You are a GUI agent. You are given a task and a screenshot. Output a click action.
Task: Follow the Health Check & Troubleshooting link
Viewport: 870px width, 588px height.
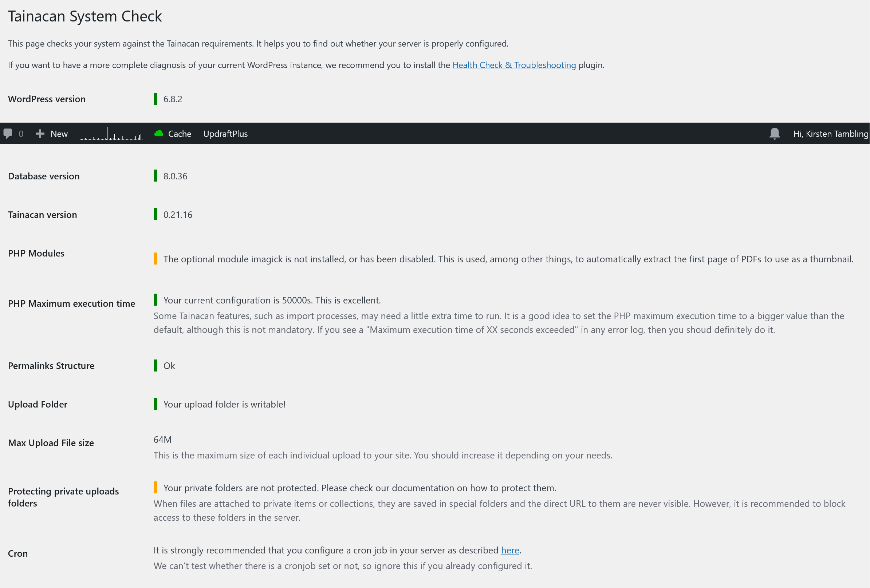(x=514, y=65)
